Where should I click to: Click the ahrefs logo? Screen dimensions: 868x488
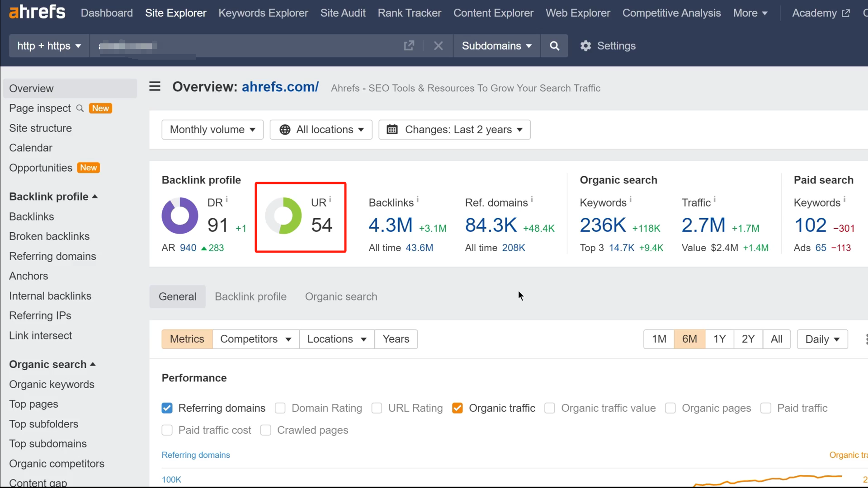click(36, 11)
